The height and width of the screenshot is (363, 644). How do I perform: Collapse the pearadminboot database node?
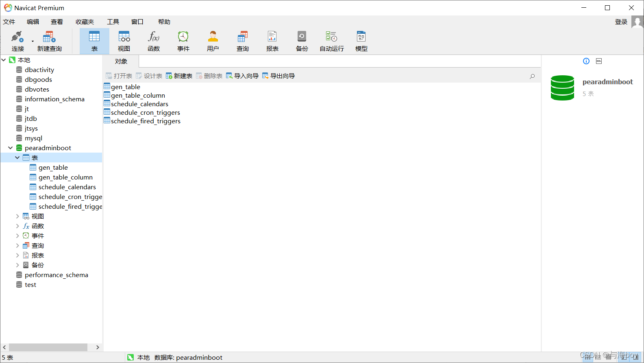pos(11,148)
